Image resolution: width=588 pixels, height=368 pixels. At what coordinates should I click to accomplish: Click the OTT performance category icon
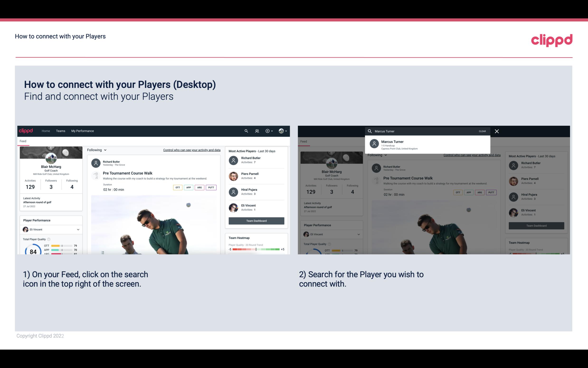[x=177, y=187]
